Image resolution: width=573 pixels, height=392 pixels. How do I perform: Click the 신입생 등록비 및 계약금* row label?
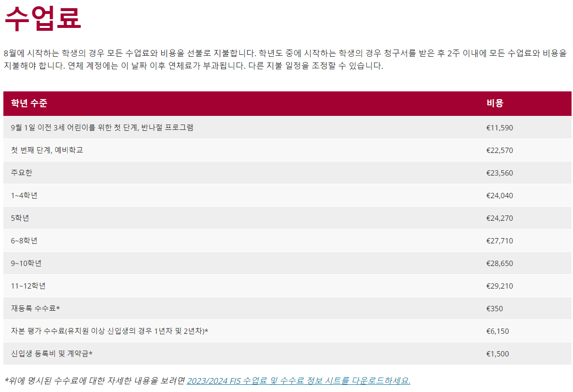coord(52,354)
